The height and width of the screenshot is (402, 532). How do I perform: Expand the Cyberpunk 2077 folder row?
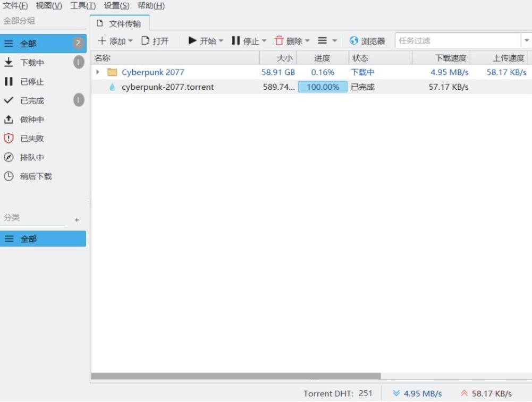click(x=98, y=72)
